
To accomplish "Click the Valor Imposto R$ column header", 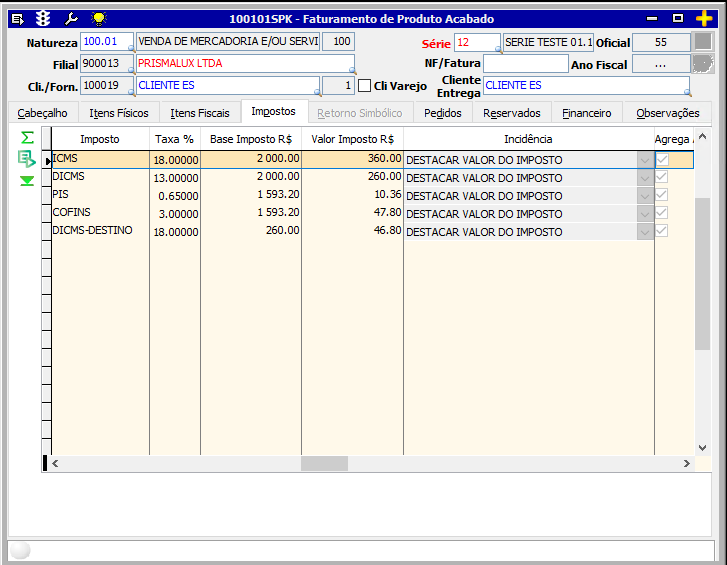I will point(352,139).
